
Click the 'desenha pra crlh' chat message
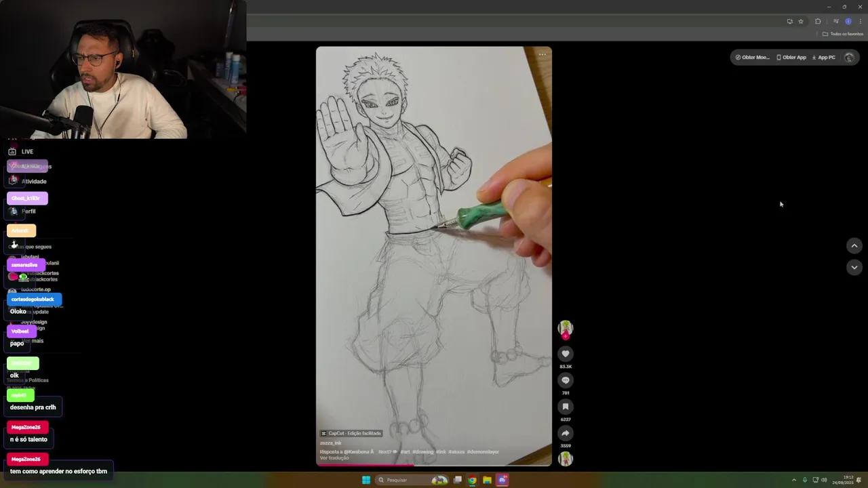[x=33, y=407]
